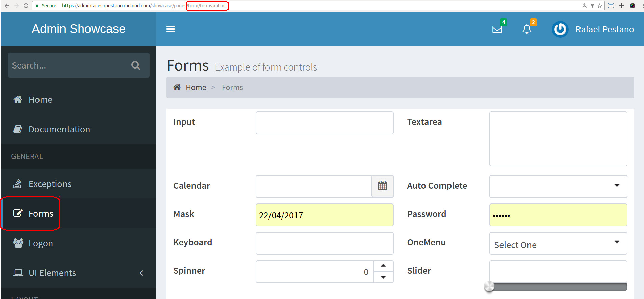The height and width of the screenshot is (299, 644).
Task: Focus the sidebar Search field
Action: 69,65
